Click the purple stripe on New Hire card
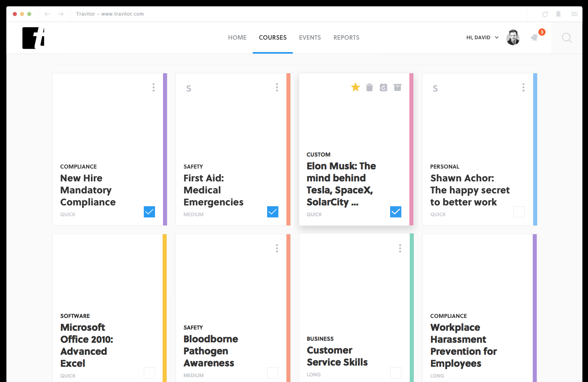Image resolution: width=588 pixels, height=382 pixels. (165, 149)
